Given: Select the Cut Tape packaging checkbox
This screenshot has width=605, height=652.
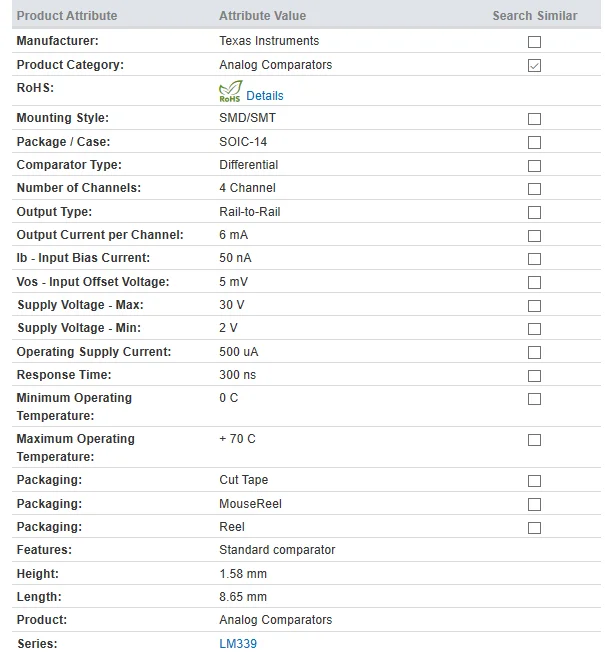Looking at the screenshot, I should (x=534, y=481).
